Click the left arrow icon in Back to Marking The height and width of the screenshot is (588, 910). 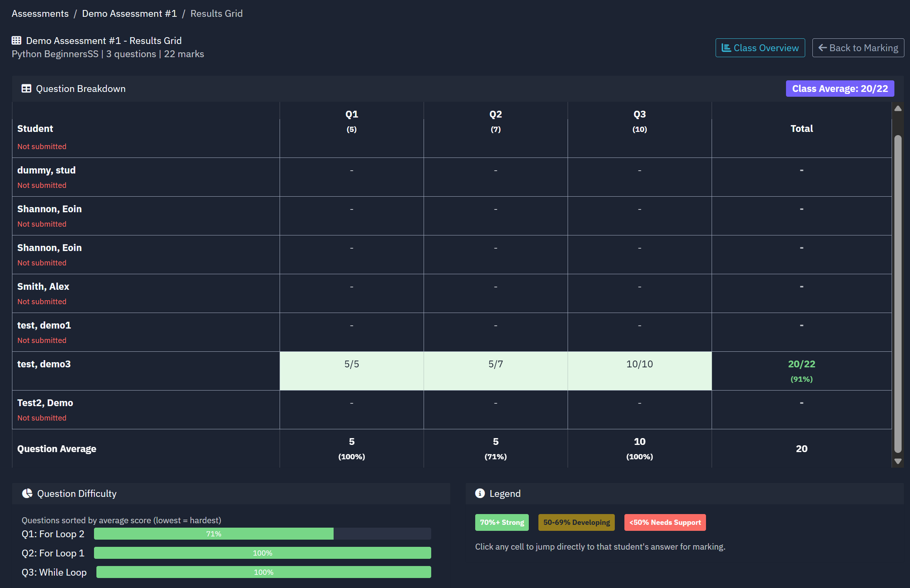(x=822, y=48)
